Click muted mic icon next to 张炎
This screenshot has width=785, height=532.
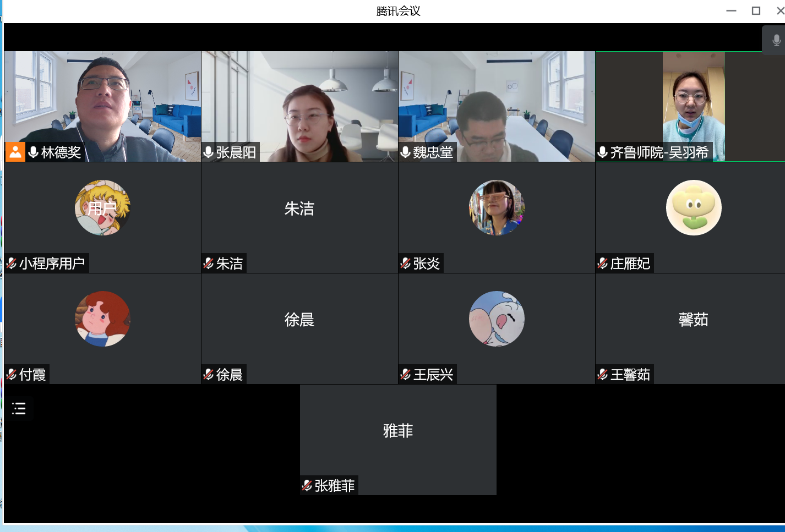point(406,264)
